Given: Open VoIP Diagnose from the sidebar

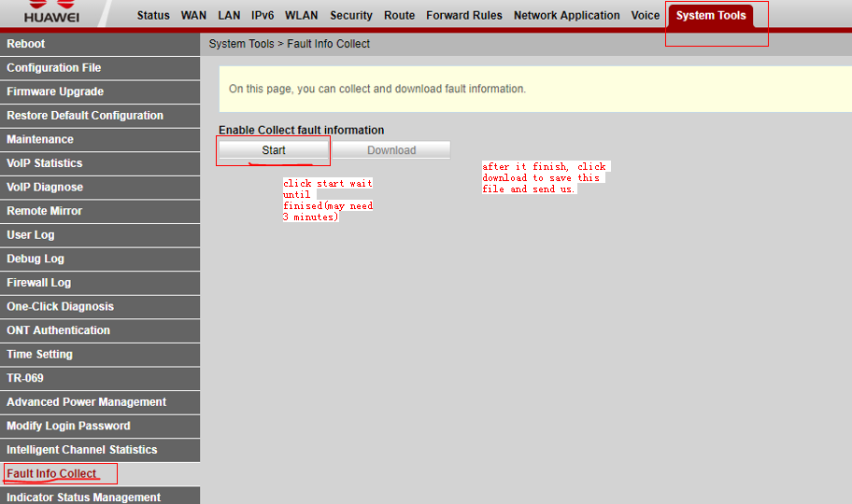Looking at the screenshot, I should tap(45, 188).
